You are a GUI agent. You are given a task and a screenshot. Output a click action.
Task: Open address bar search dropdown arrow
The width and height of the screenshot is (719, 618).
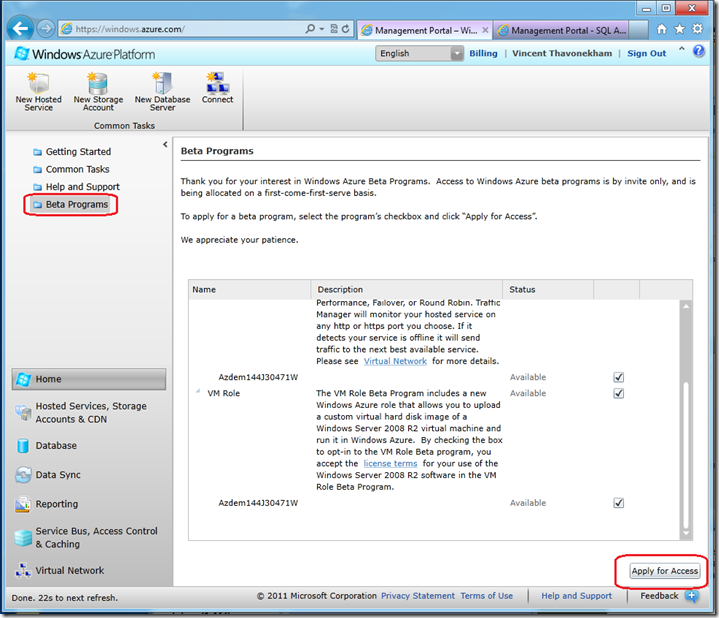click(321, 29)
